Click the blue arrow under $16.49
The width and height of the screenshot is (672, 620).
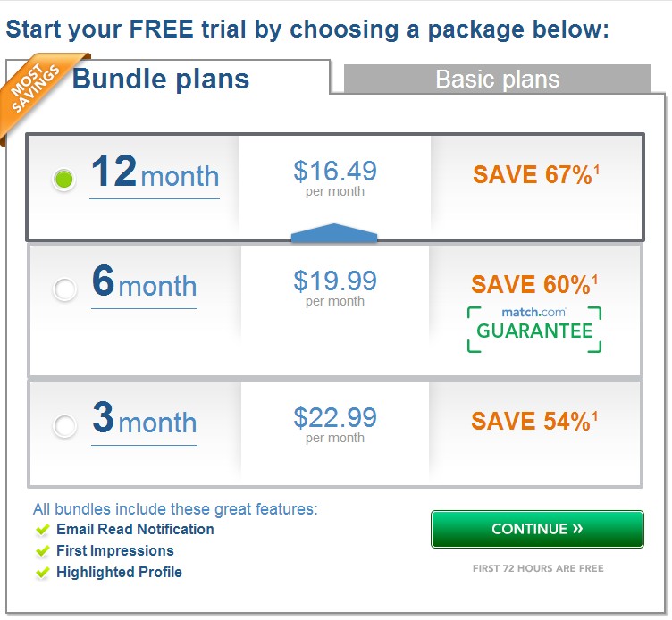pos(334,233)
